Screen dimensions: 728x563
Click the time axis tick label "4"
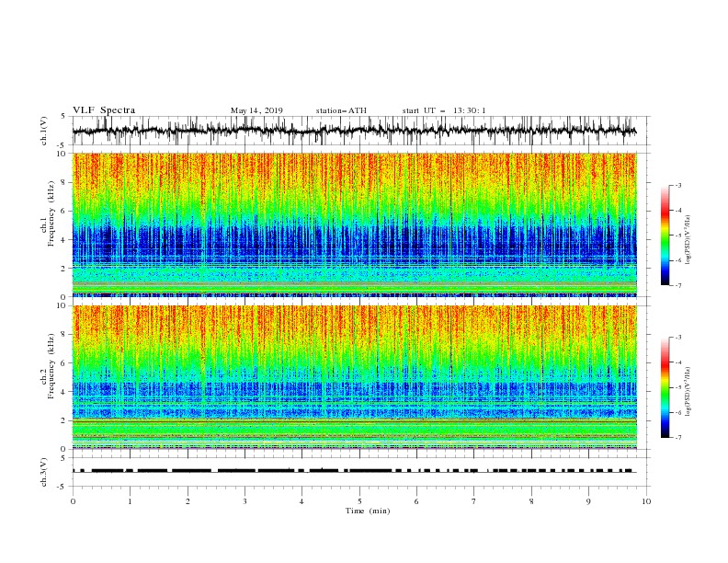(301, 501)
